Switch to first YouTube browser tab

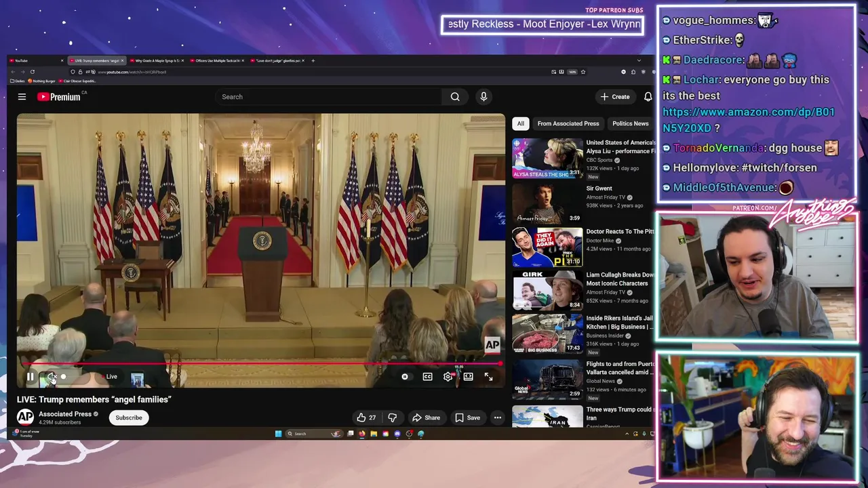pyautogui.click(x=35, y=60)
